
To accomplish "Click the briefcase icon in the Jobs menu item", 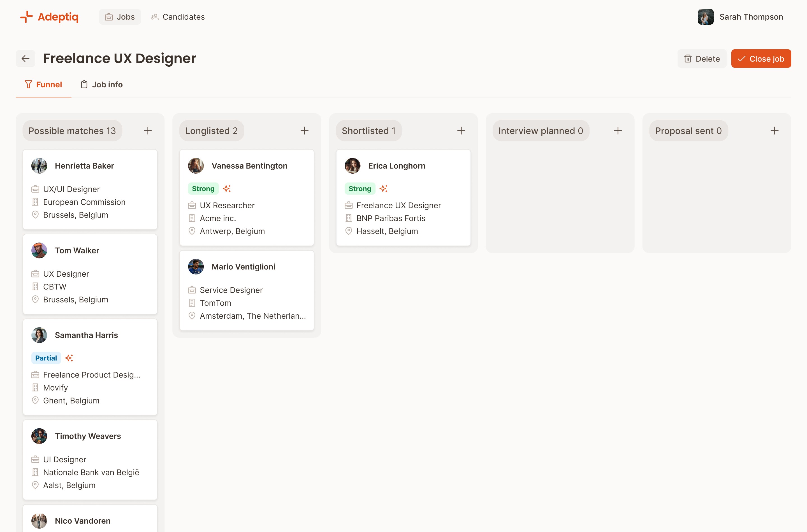I will point(109,16).
